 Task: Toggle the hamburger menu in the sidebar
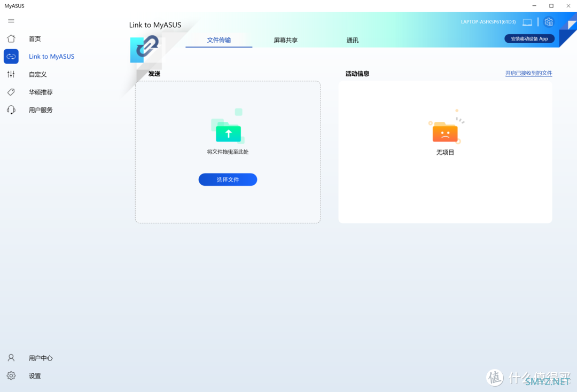(x=11, y=21)
